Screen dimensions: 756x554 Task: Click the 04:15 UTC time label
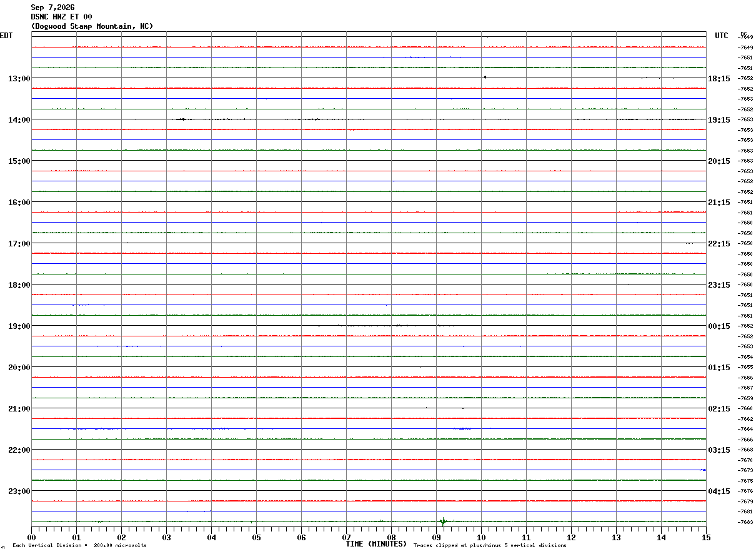719,491
